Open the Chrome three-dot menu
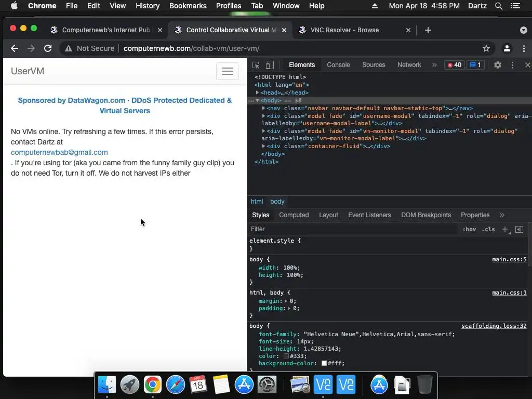 pyautogui.click(x=524, y=48)
